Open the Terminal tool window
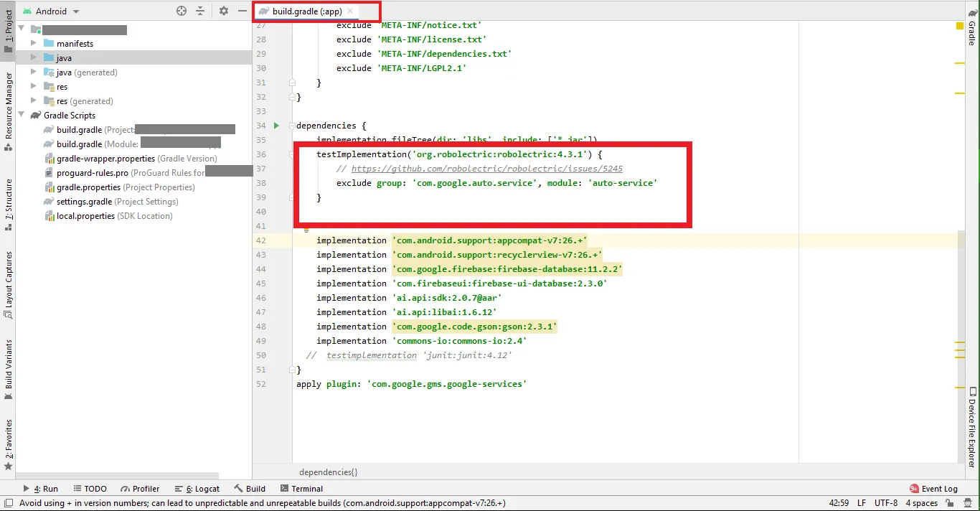 (x=301, y=489)
